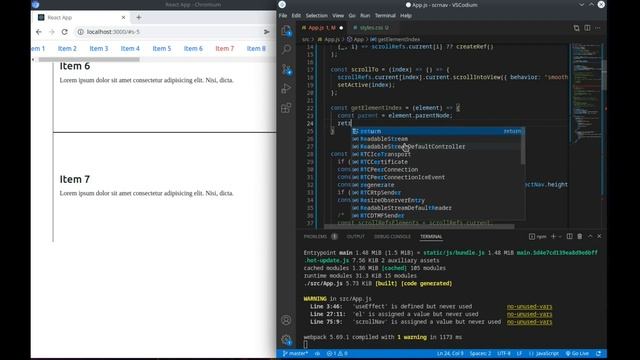Open editor More Actions ellipsis
Image resolution: width=640 pixels, height=360 pixels.
pos(598,28)
